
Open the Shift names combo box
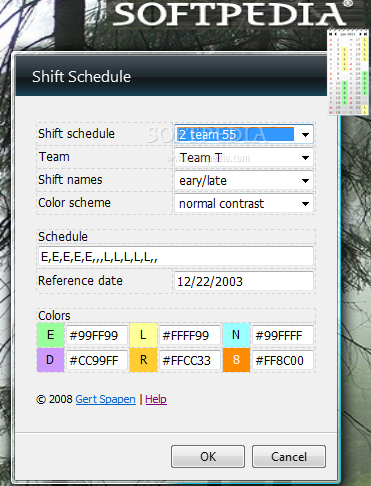244,180
